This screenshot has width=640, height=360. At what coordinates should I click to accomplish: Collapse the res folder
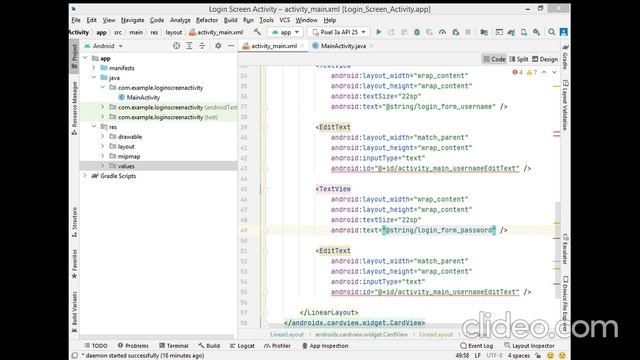click(x=94, y=127)
